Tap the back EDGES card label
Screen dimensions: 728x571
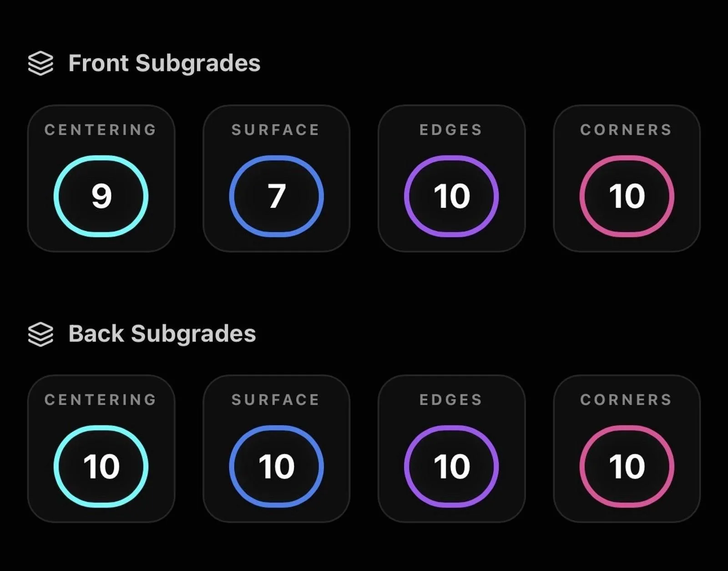tap(451, 400)
